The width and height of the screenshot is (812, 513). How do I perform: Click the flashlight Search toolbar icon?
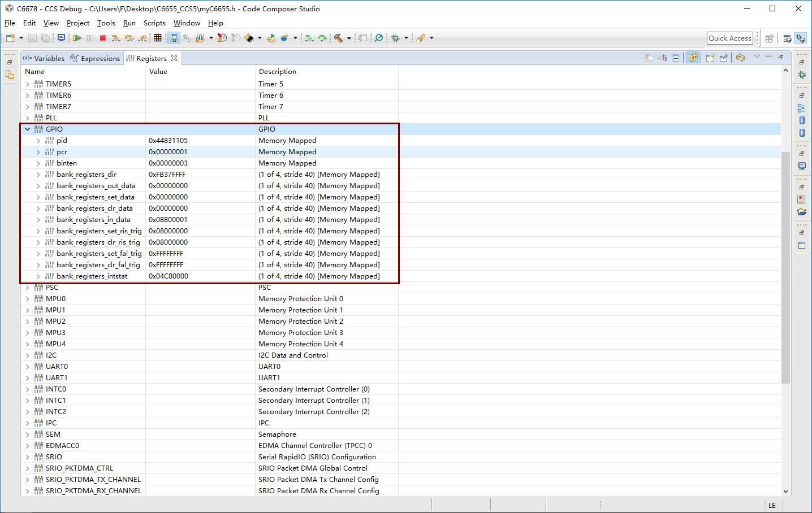(421, 38)
